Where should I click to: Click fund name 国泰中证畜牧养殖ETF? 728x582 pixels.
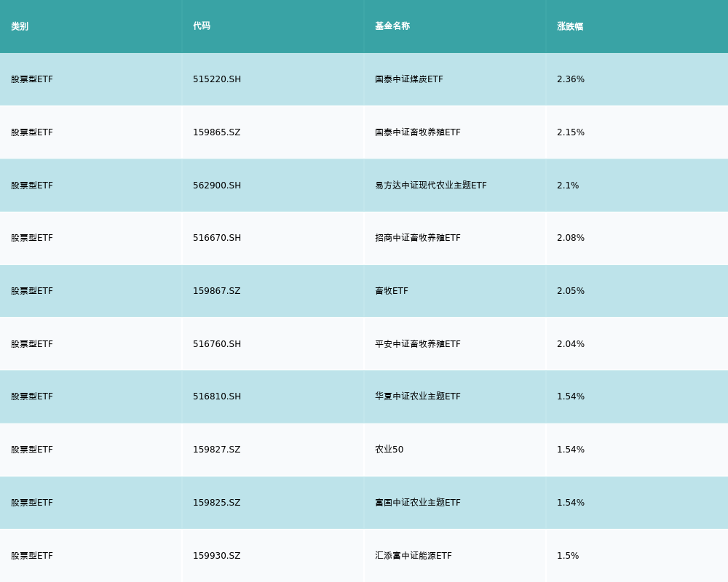pyautogui.click(x=418, y=132)
